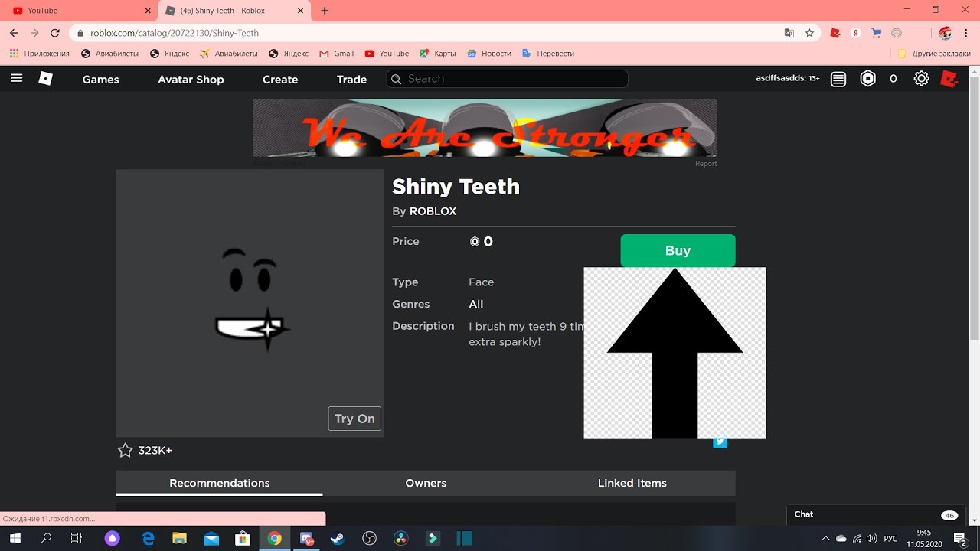Open the Chrome profile avatar

(x=946, y=33)
